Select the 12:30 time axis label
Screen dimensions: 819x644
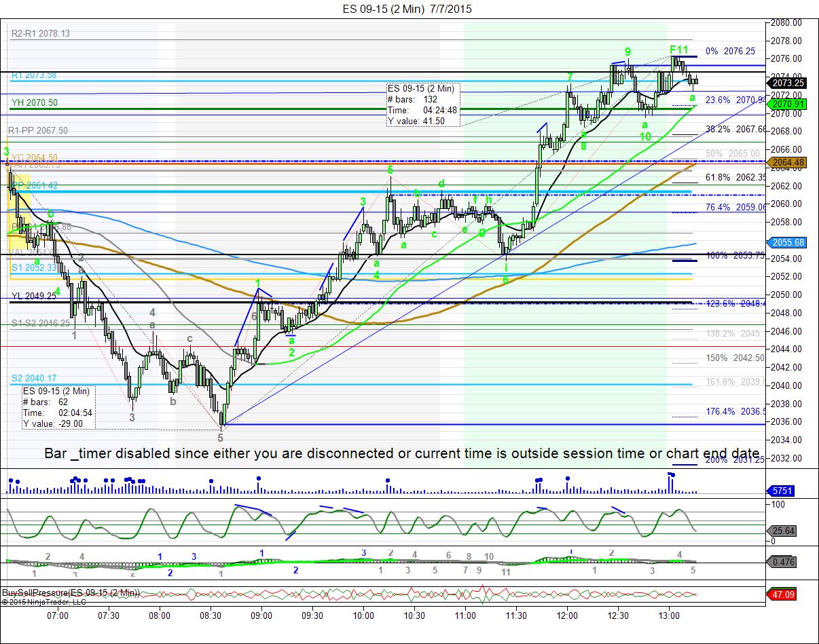tap(618, 616)
